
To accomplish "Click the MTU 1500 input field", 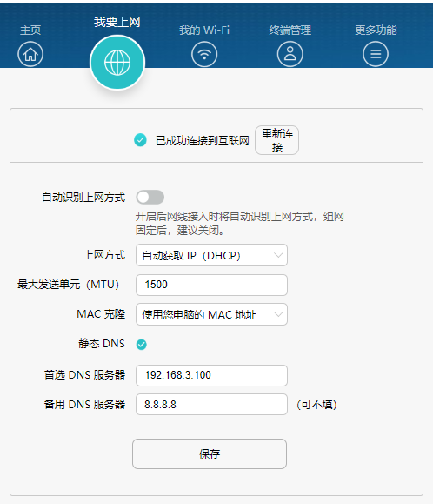I will click(211, 285).
